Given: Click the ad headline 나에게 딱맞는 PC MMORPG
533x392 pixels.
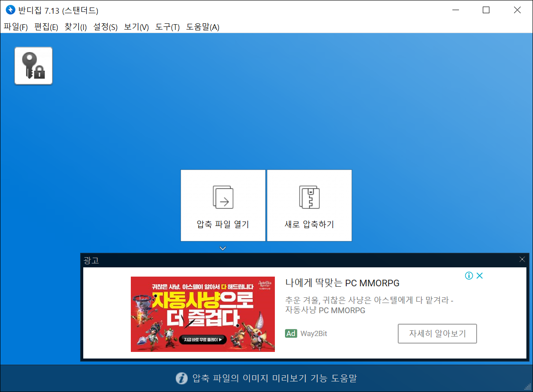Looking at the screenshot, I should (342, 283).
